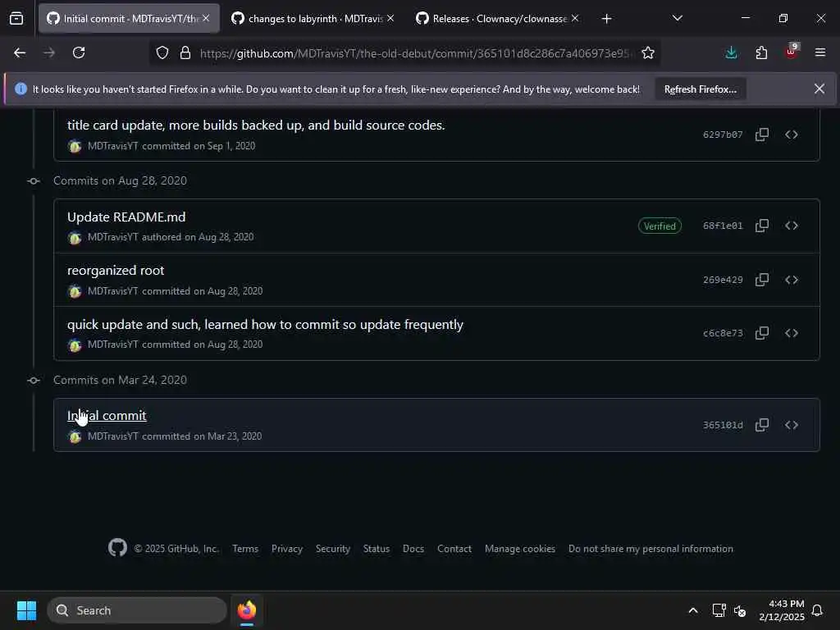Copy full SHA for commit 269e429
Viewport: 840px width, 630px height.
coord(762,280)
